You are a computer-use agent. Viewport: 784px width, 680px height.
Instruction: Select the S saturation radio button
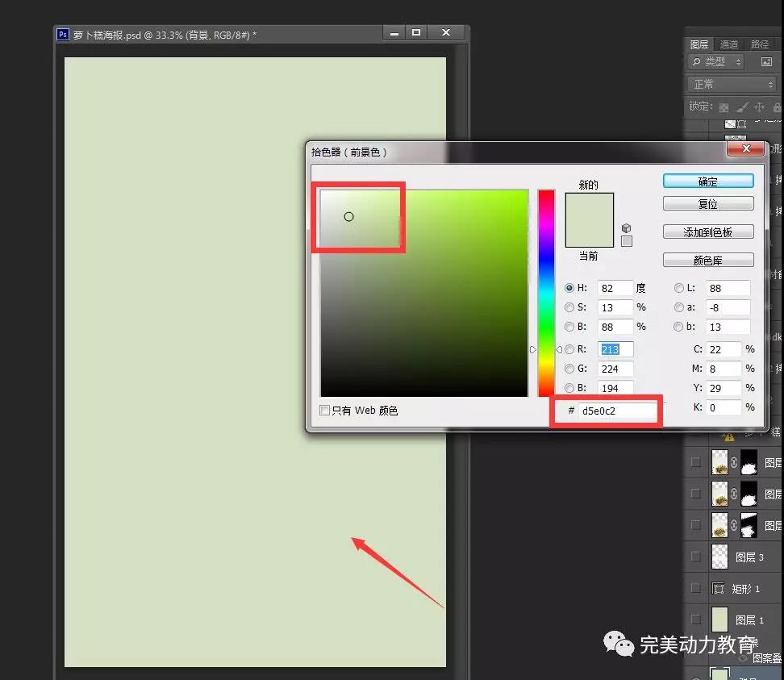point(570,307)
